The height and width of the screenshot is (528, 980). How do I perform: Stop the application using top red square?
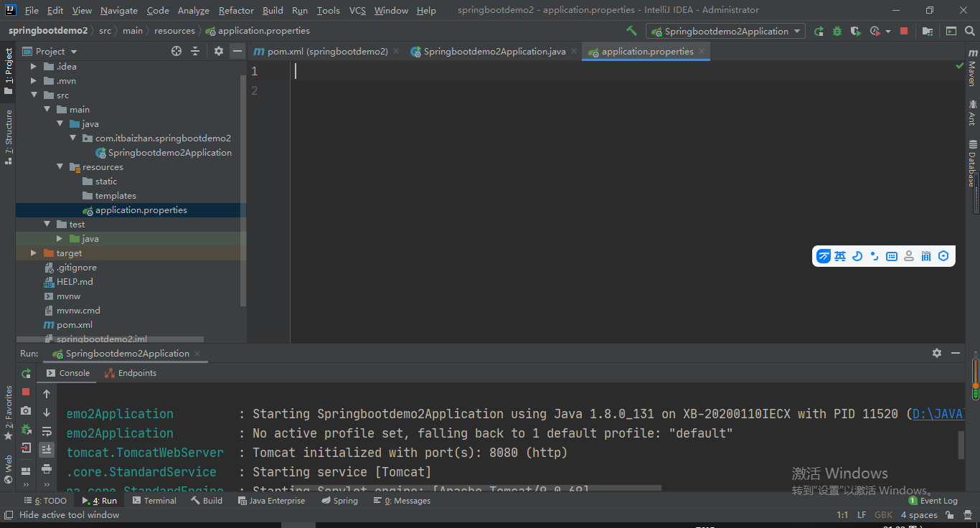coord(904,31)
